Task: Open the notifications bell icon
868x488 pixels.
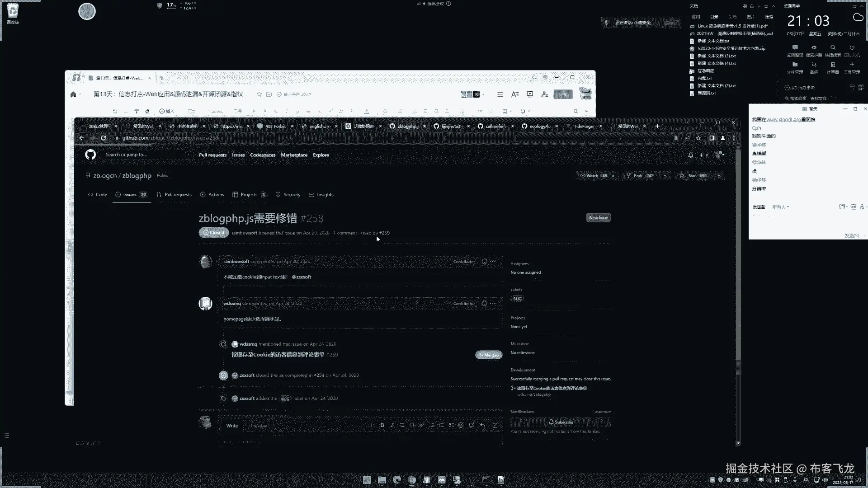Action: tap(690, 155)
